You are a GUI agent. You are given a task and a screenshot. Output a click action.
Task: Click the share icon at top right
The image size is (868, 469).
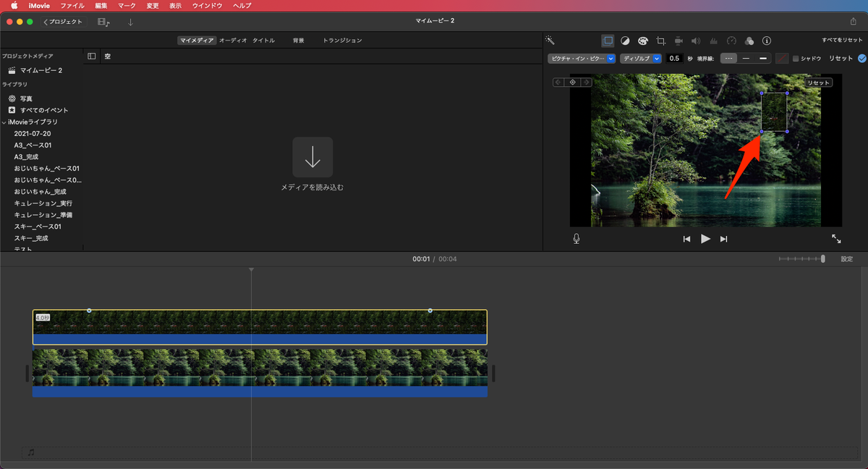(853, 21)
